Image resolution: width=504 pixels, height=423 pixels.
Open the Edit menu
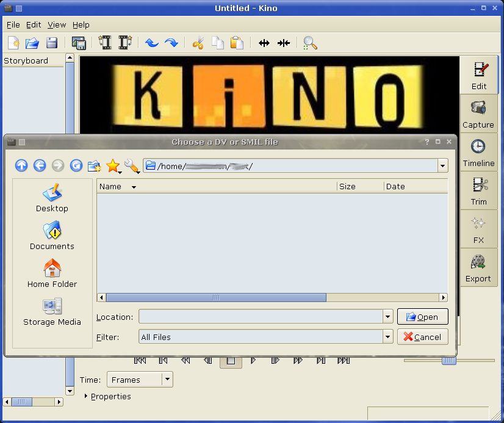pos(34,25)
